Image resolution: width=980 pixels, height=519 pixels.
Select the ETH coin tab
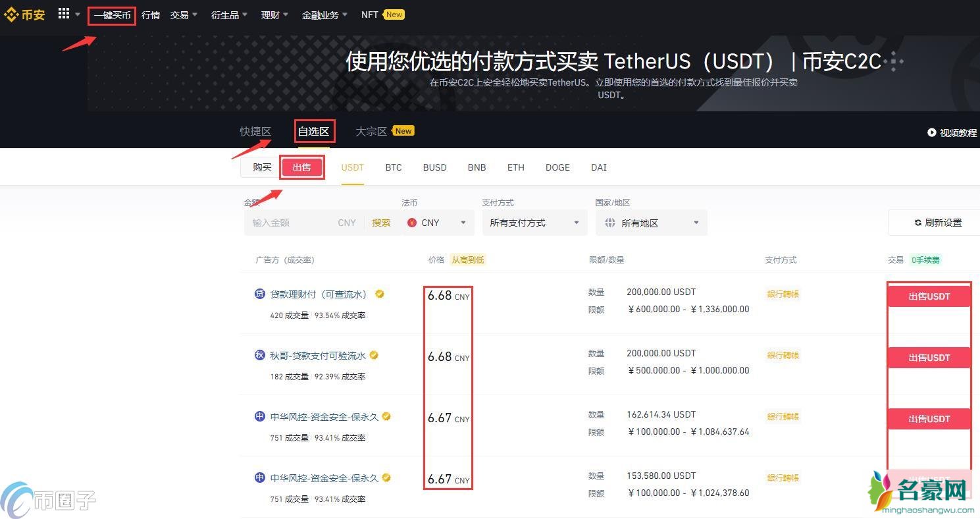pyautogui.click(x=516, y=167)
